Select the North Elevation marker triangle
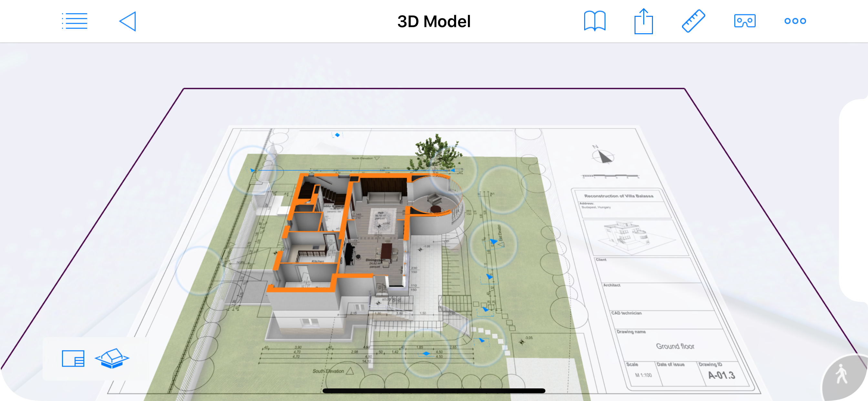This screenshot has height=401, width=868. pyautogui.click(x=377, y=158)
